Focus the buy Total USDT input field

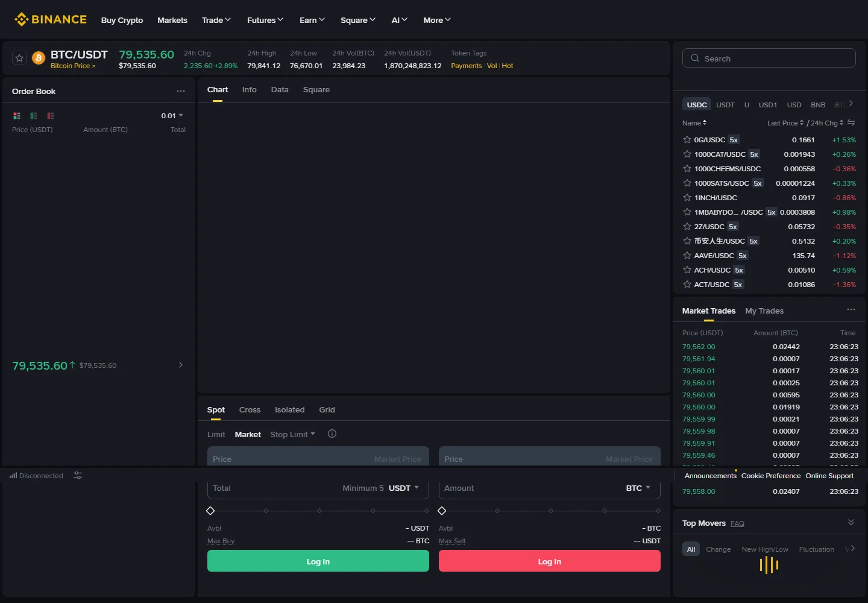(318, 488)
